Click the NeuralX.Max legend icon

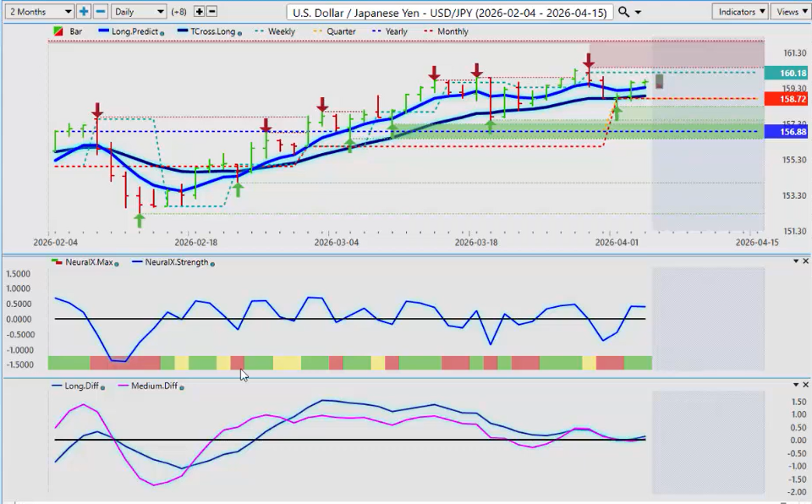[x=57, y=263]
